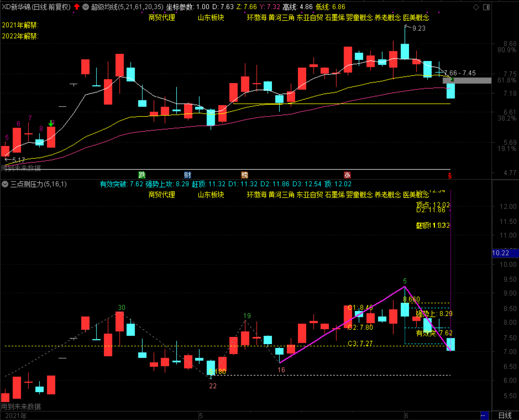
Task: Click the gray 7.66 - 7.45 price band
Action: tap(467, 80)
